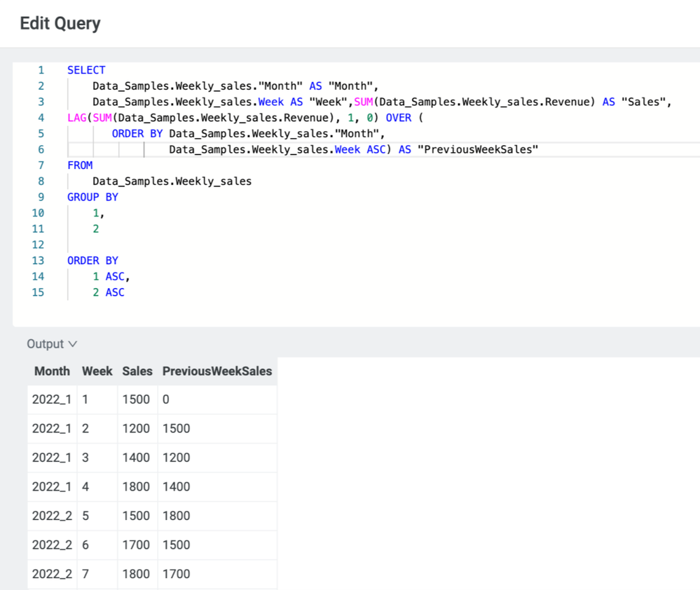700x590 pixels.
Task: Click line number 4 in the gutter
Action: (41, 118)
